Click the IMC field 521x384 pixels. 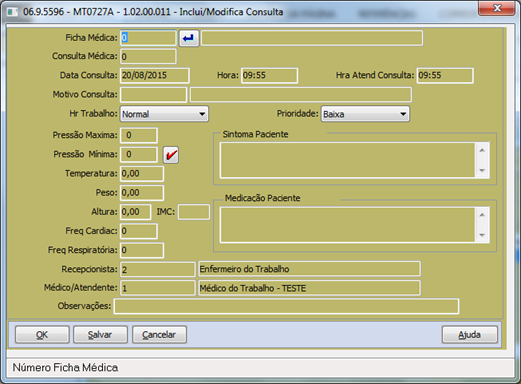pos(194,212)
